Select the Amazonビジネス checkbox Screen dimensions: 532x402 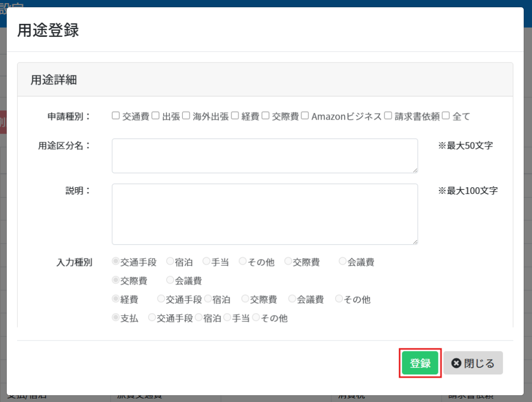[x=305, y=116]
